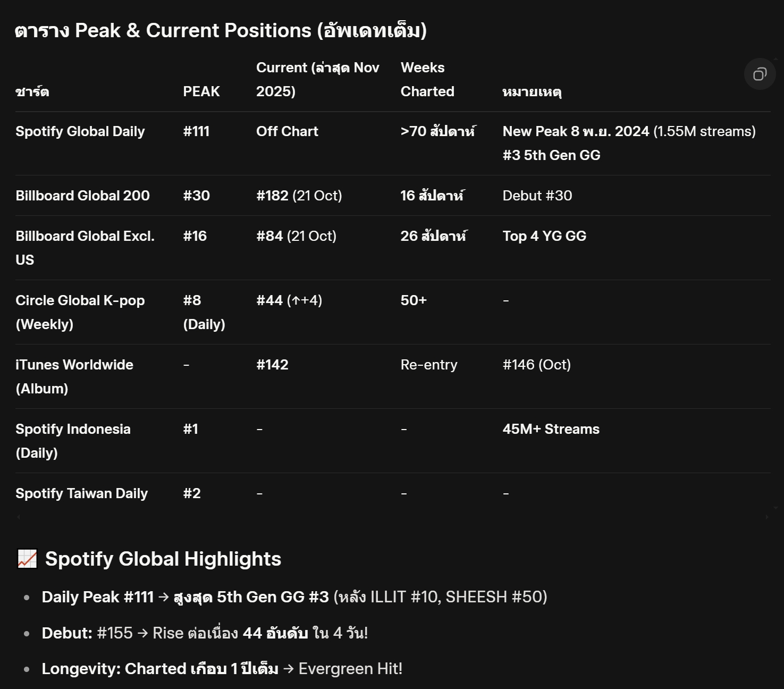Click the table's scroll down arrow
This screenshot has height=689, width=784.
[775, 508]
